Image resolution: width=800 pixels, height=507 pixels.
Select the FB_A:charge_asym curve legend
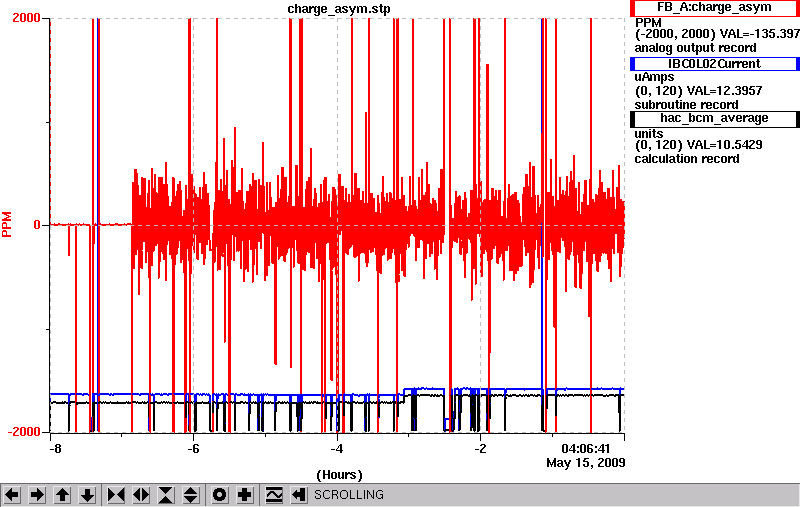click(715, 8)
